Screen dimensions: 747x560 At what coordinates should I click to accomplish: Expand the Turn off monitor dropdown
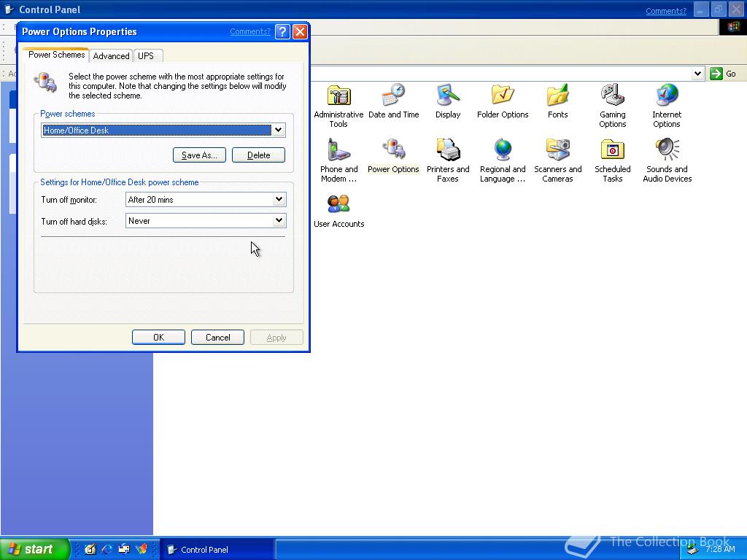tap(279, 200)
